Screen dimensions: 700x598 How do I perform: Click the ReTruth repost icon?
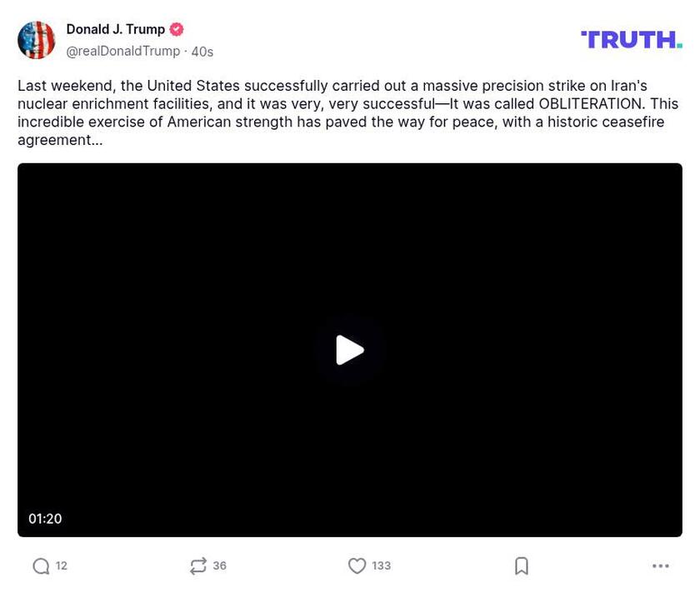(197, 565)
